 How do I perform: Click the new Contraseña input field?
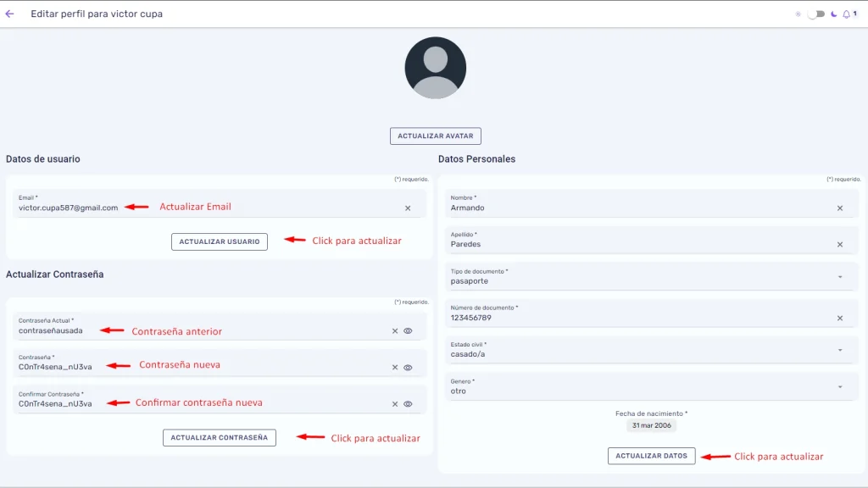(x=220, y=363)
